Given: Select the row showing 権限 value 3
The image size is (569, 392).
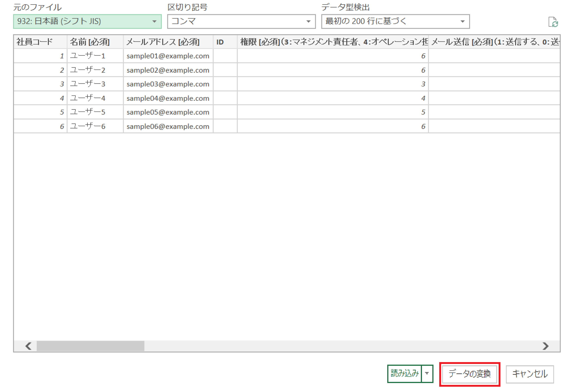Looking at the screenshot, I should (x=332, y=84).
